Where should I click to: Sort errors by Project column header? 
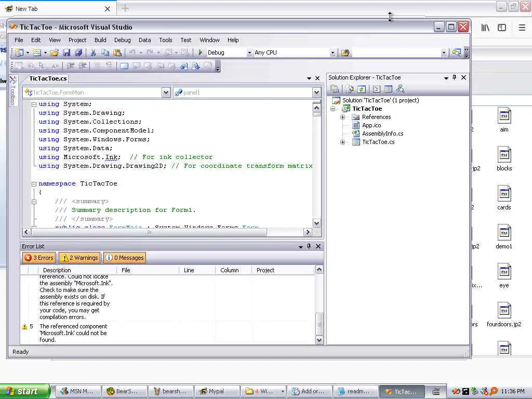(283, 270)
